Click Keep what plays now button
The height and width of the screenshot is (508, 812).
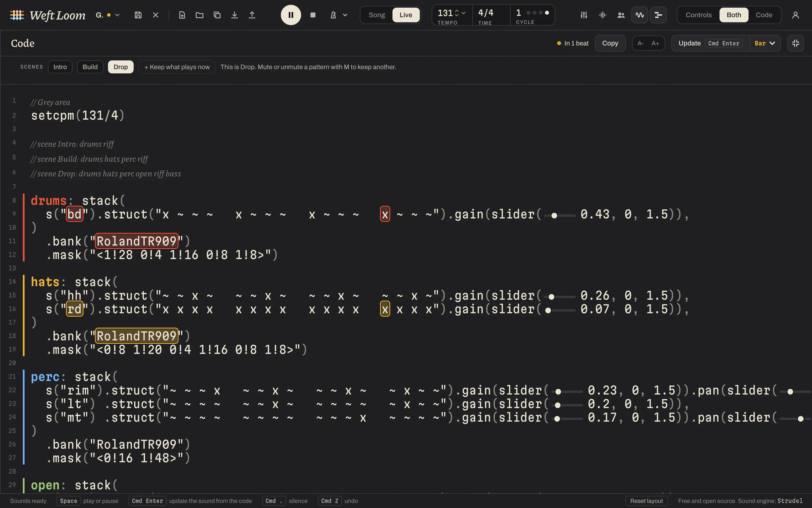click(x=177, y=67)
